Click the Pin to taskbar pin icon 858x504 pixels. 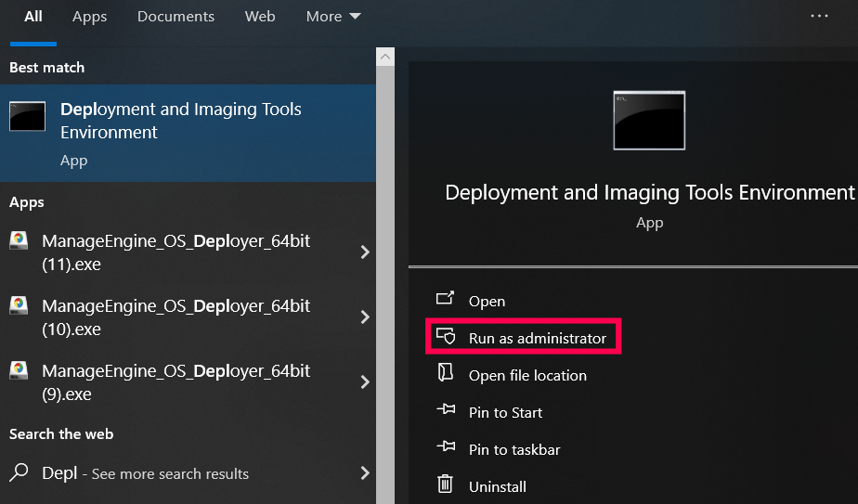click(446, 448)
